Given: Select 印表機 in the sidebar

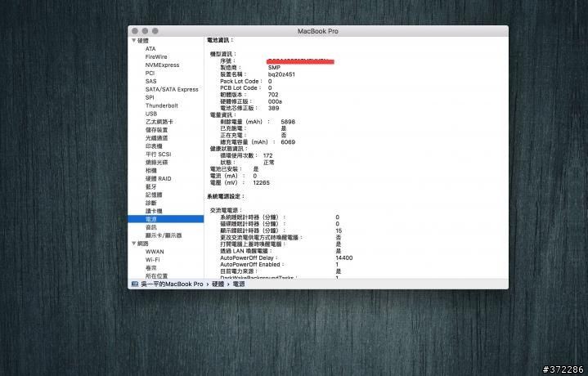Looking at the screenshot, I should pyautogui.click(x=154, y=146).
